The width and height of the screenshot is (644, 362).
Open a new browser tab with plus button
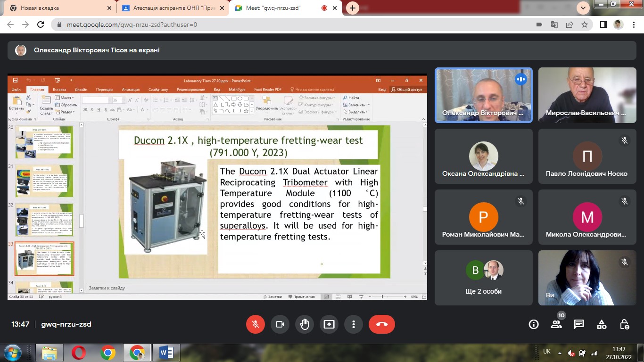352,8
